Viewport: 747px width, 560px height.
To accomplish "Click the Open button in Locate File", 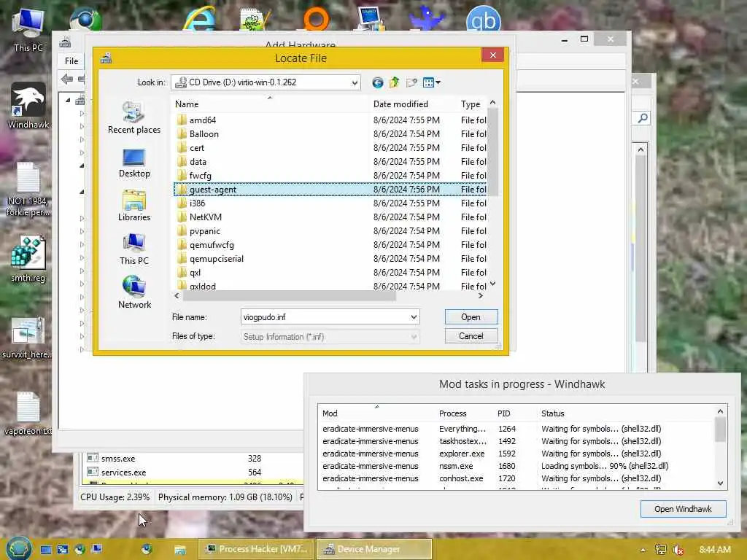I will pyautogui.click(x=471, y=317).
